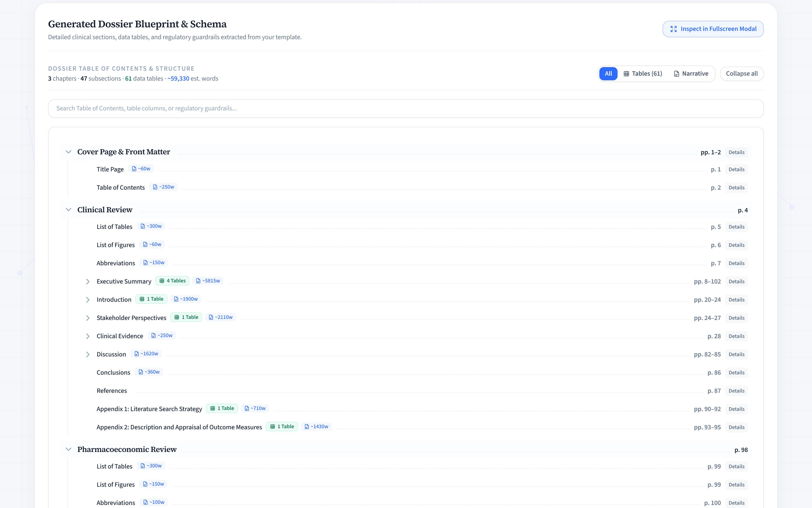The height and width of the screenshot is (508, 812).
Task: Open Details for Conclusions
Action: 736,373
